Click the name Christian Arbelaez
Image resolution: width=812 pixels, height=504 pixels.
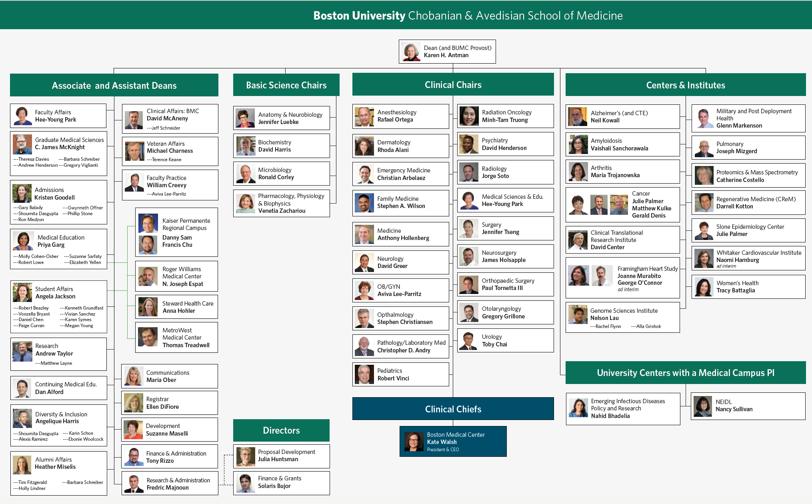(401, 178)
